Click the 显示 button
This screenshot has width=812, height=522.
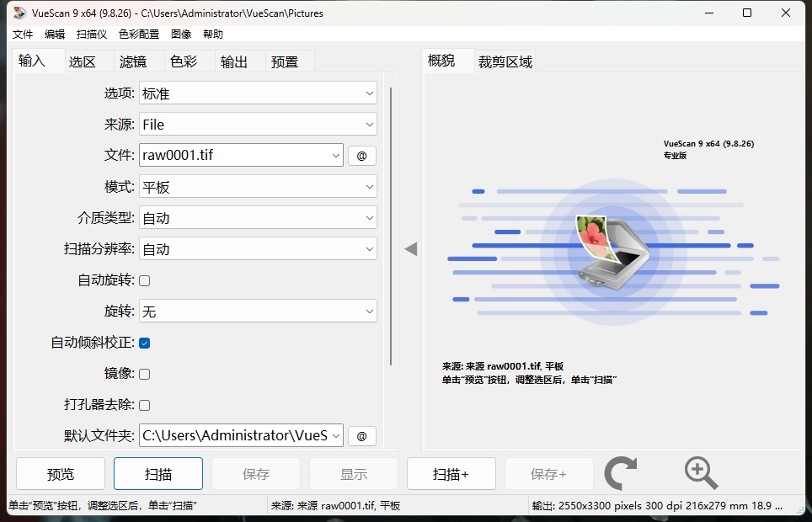354,473
